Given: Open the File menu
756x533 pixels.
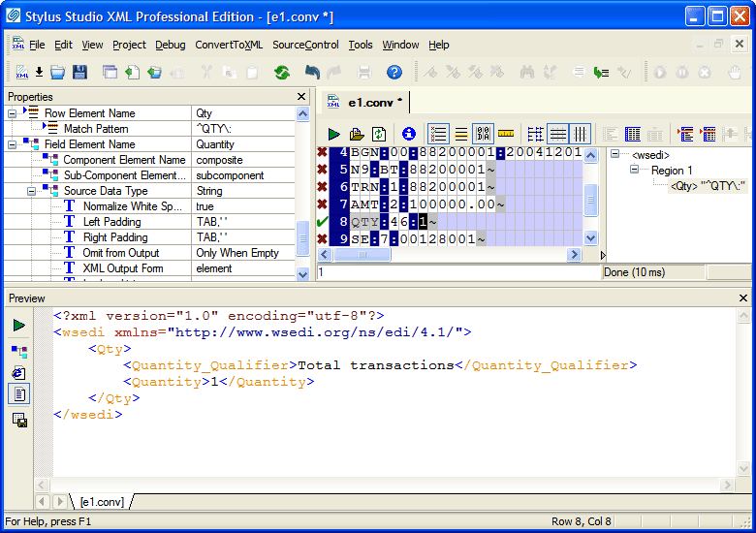Looking at the screenshot, I should click(x=37, y=45).
